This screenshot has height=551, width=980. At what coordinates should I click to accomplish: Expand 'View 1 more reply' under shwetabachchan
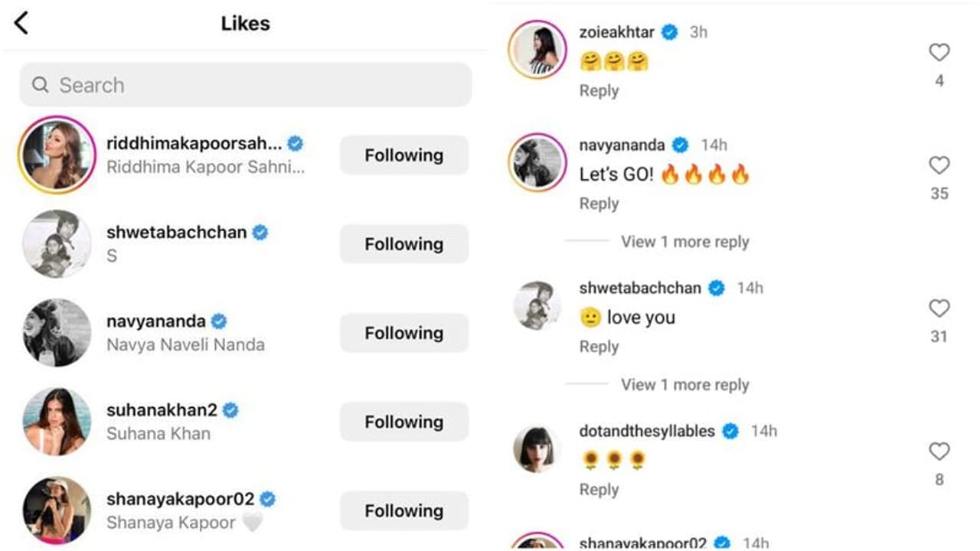pos(684,385)
